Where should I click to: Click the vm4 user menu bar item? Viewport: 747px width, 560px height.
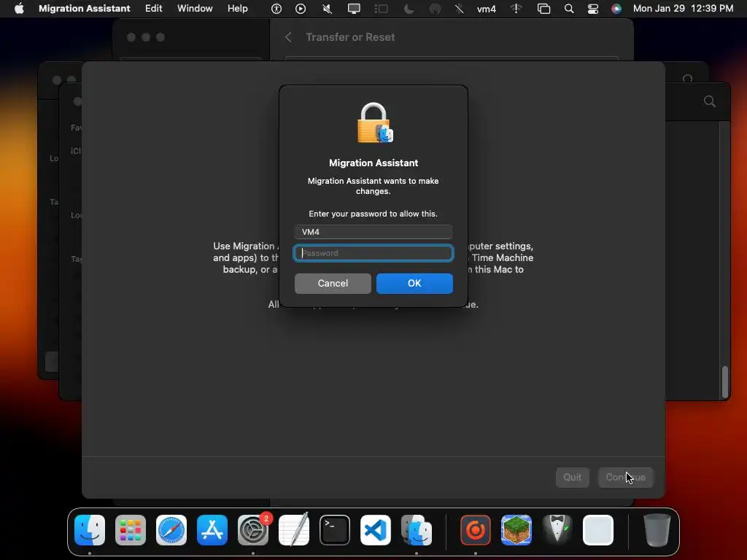pyautogui.click(x=487, y=9)
